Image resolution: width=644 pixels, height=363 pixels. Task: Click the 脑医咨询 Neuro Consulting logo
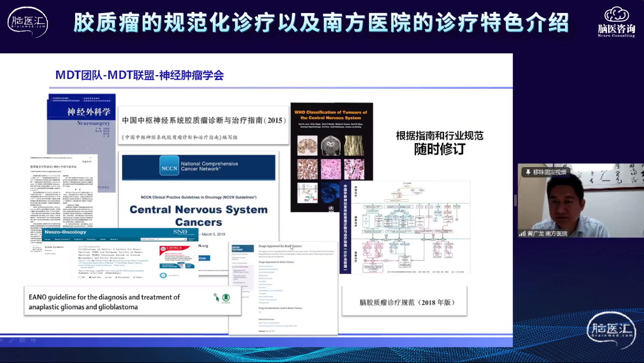point(616,22)
